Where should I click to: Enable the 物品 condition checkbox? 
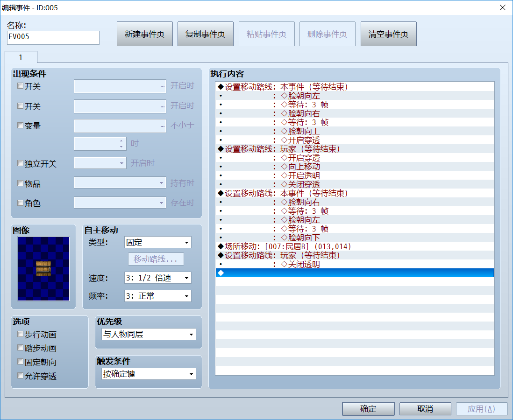[x=20, y=183]
